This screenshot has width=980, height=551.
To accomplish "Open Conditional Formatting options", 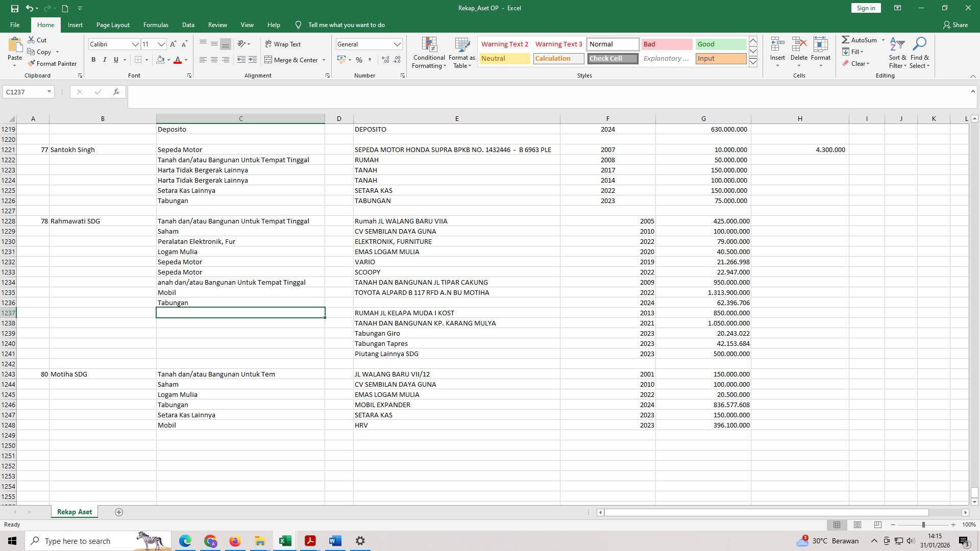I will pyautogui.click(x=429, y=53).
